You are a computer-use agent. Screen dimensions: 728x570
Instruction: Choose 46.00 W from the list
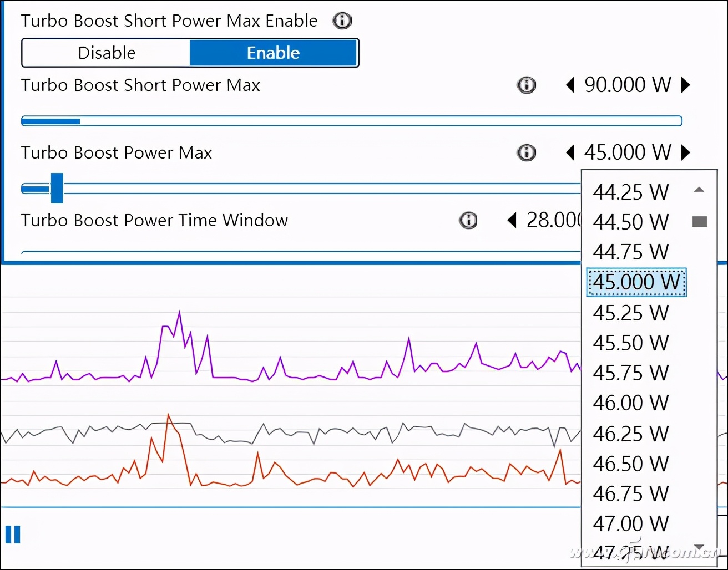(x=631, y=403)
